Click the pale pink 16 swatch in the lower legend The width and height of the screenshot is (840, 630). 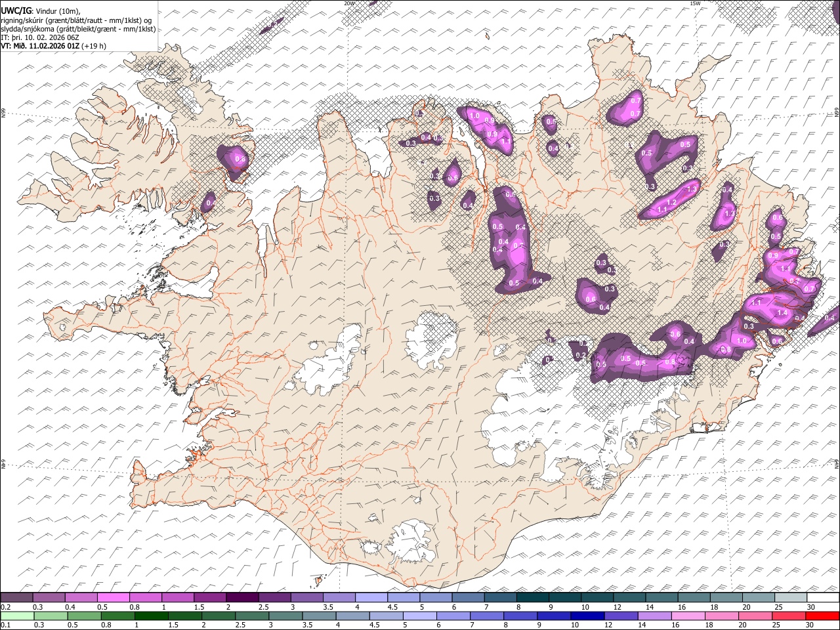(688, 616)
